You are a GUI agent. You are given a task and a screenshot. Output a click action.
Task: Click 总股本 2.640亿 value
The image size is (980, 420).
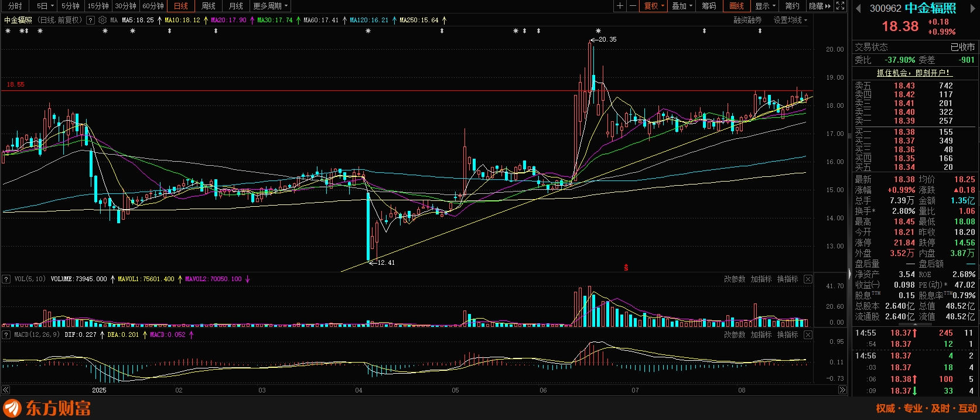tap(899, 306)
